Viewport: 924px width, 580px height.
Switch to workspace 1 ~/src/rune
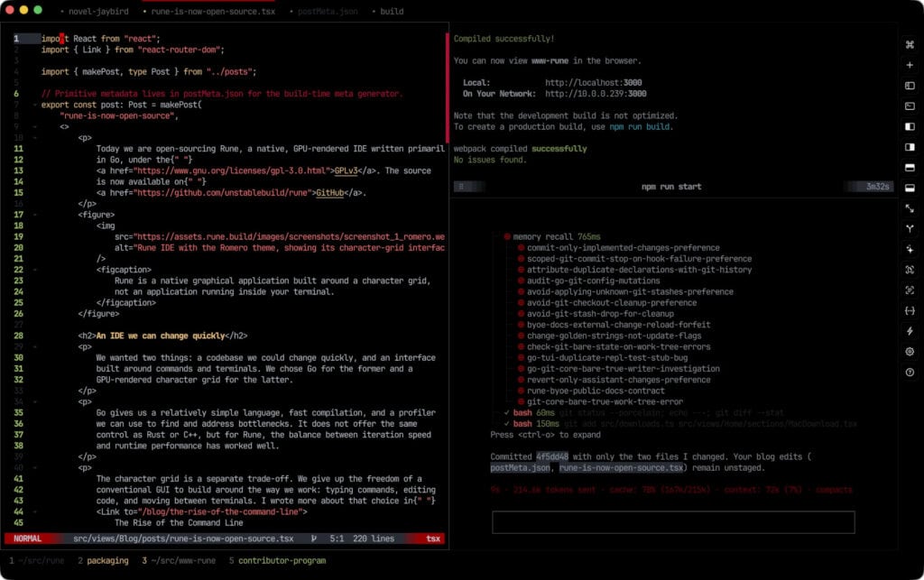pos(36,560)
